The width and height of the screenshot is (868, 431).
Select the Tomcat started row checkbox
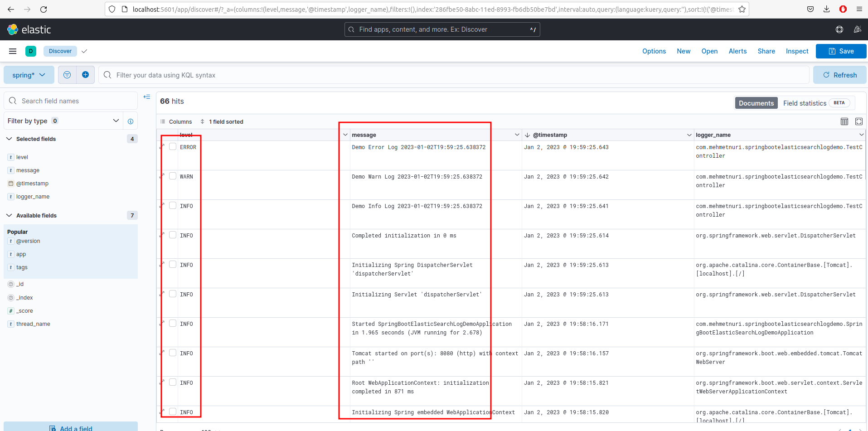coord(173,353)
